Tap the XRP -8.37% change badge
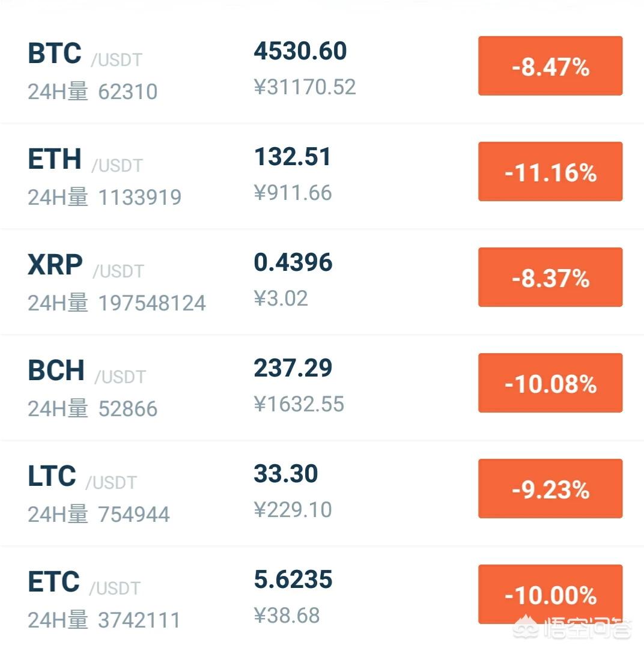 coord(550,277)
